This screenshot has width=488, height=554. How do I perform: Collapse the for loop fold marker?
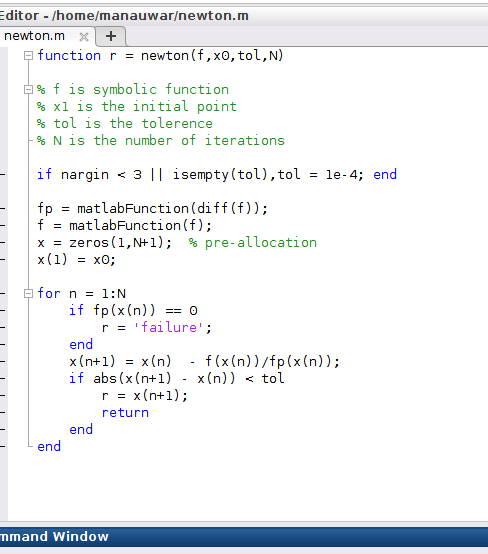(x=28, y=294)
